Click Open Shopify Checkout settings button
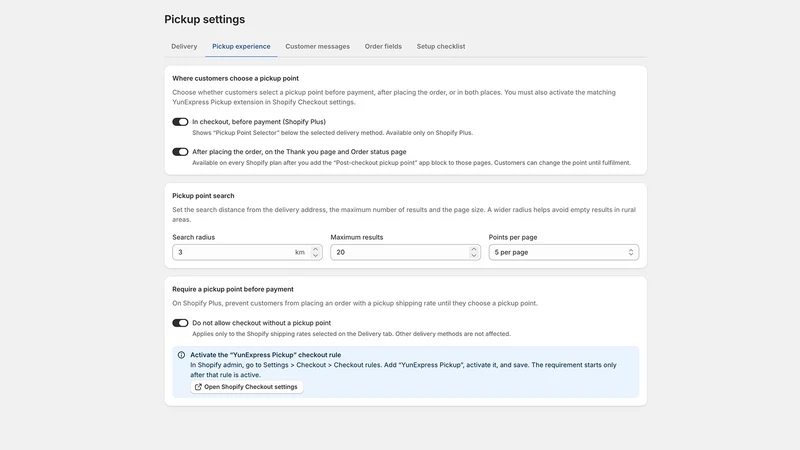Screen dimensions: 800x450 (x=247, y=387)
